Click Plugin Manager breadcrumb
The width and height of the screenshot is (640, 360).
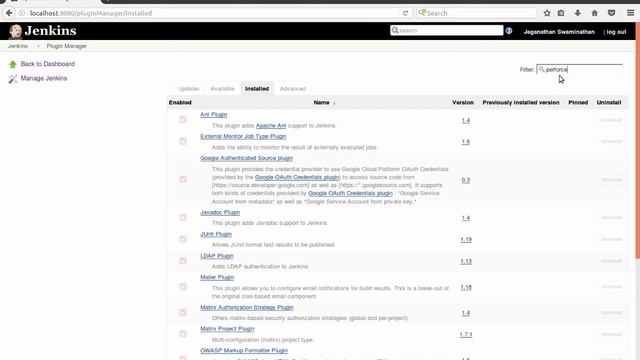(67, 46)
